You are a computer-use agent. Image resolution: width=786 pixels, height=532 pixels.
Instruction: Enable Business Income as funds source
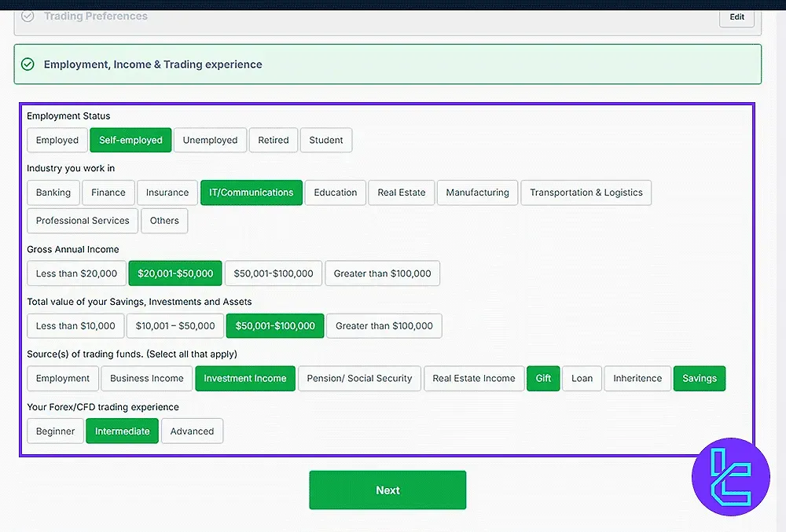(x=147, y=379)
